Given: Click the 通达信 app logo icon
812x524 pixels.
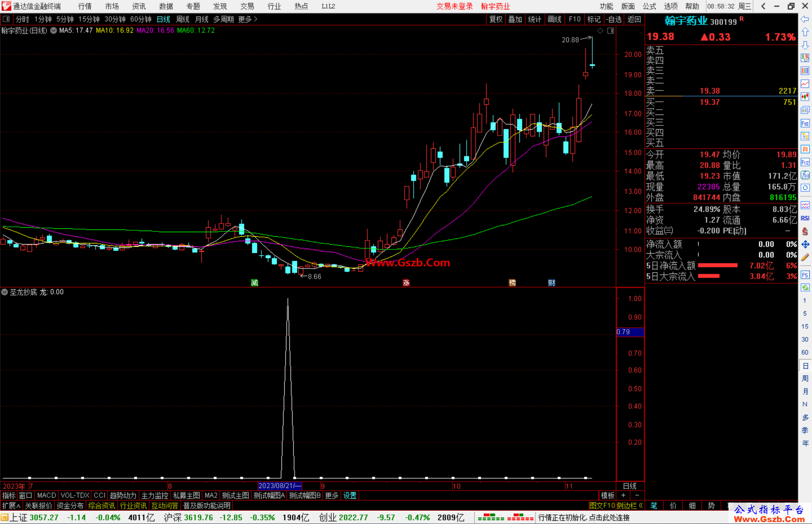Looking at the screenshot, I should [x=6, y=6].
